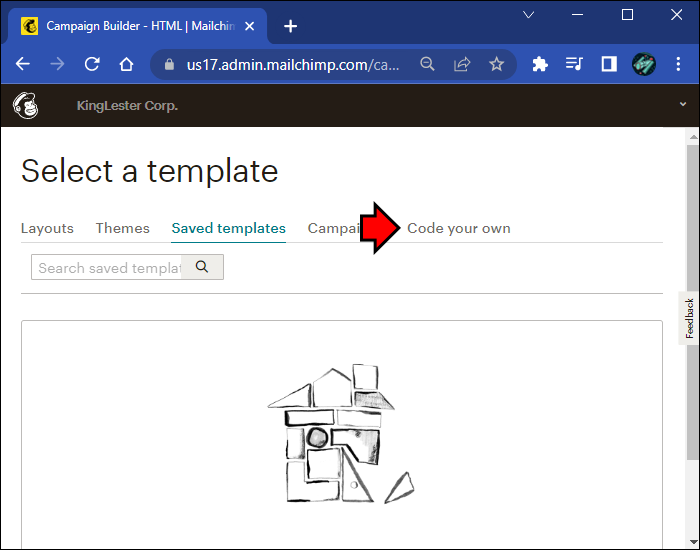Reload the Mailchimp page
Screen dimensions: 700x550
(x=92, y=64)
